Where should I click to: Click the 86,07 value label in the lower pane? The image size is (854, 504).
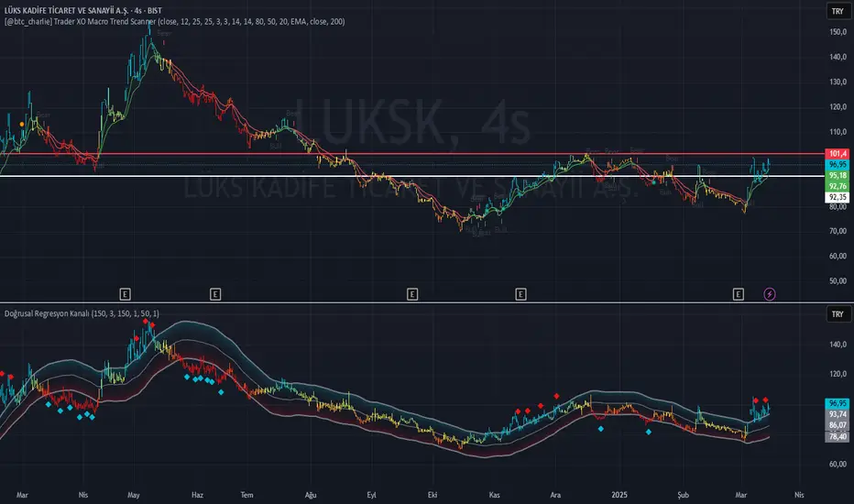[838, 425]
